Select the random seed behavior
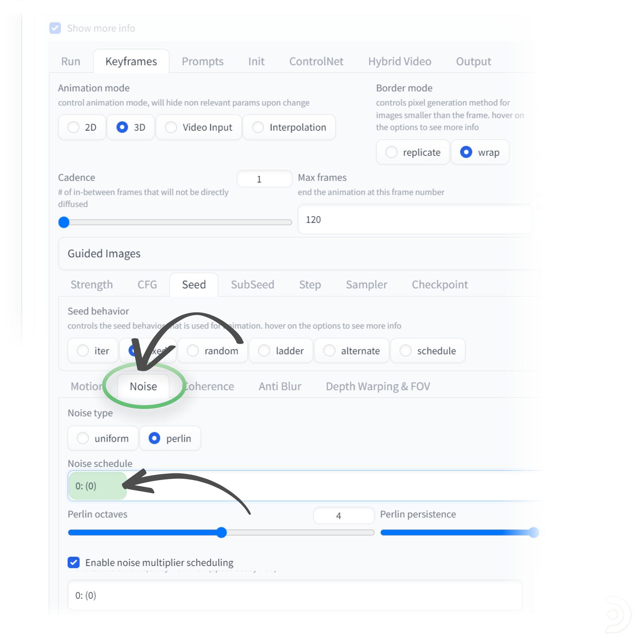 tap(193, 350)
